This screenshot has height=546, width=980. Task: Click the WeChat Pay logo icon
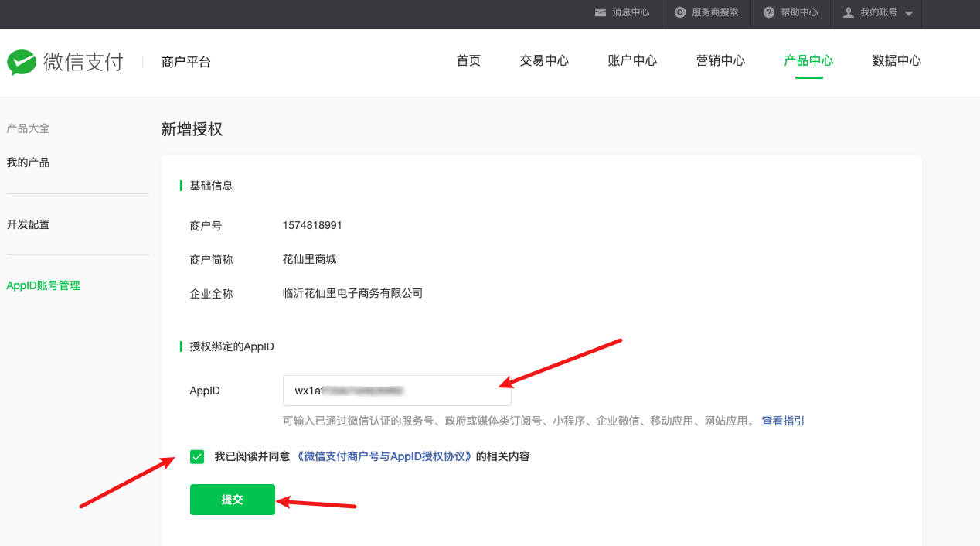[22, 62]
